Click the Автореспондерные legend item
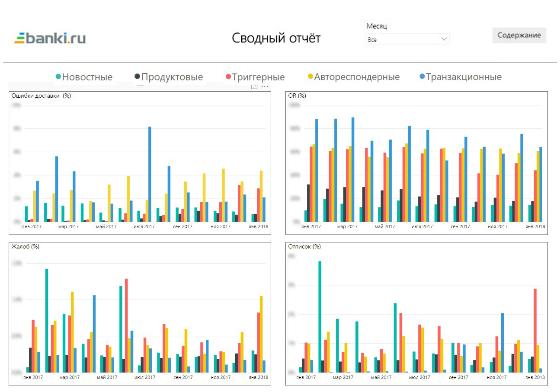 354,77
